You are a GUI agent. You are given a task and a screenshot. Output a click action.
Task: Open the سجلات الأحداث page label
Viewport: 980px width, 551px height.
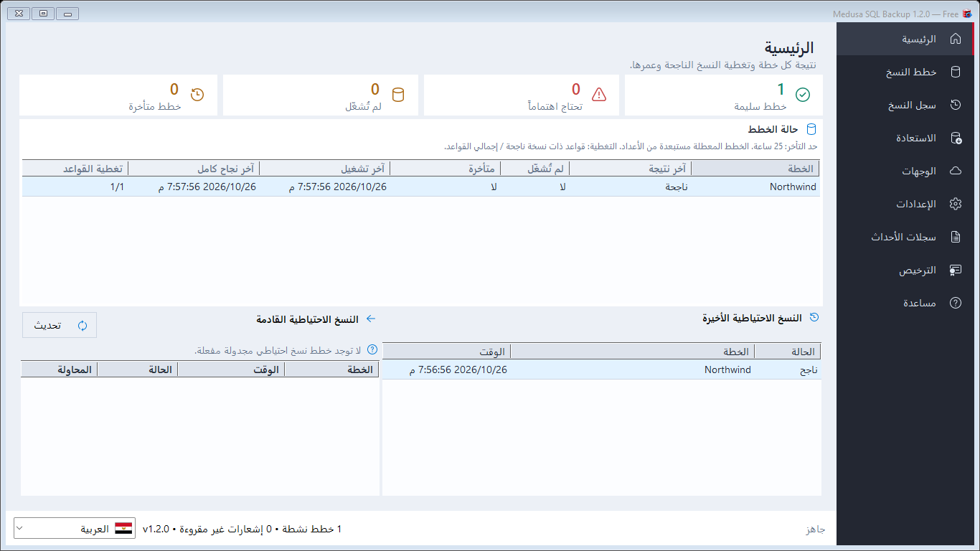[904, 237]
